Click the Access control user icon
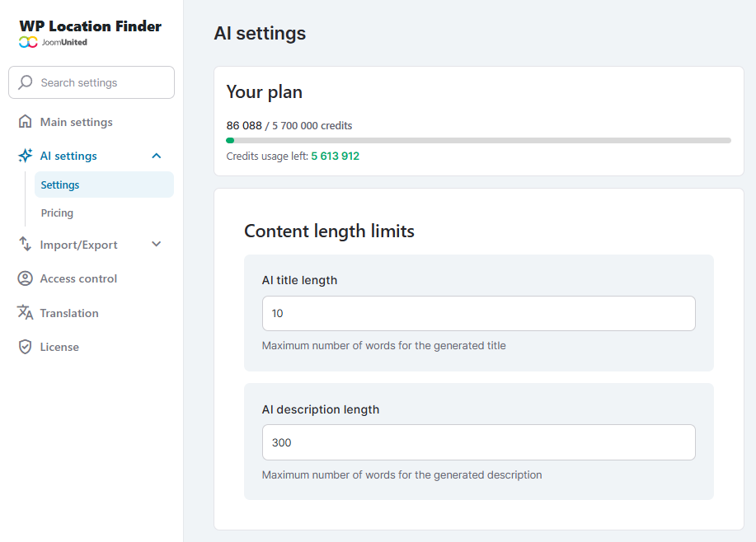 click(x=25, y=278)
